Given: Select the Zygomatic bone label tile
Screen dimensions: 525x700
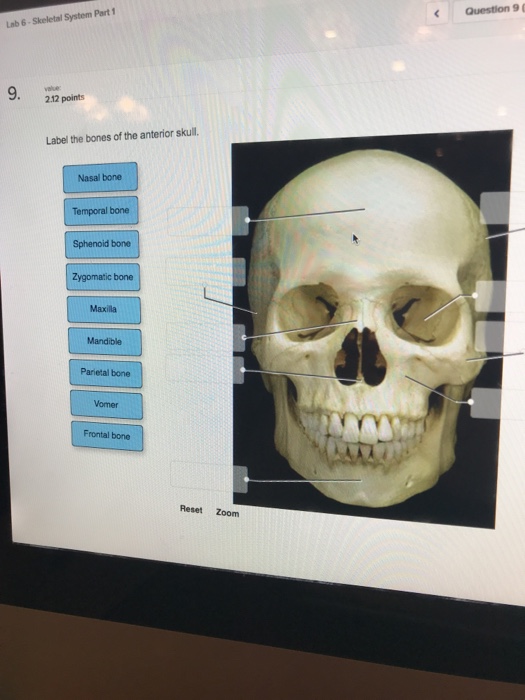Looking at the screenshot, I should click(103, 277).
